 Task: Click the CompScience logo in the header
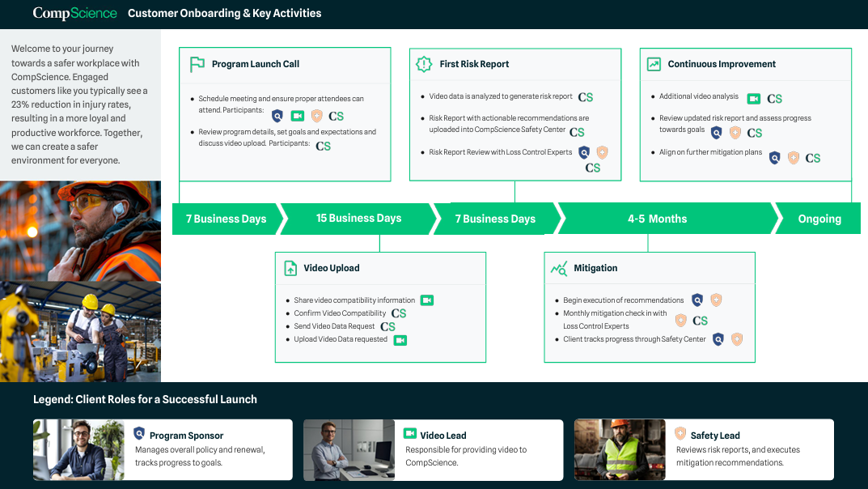click(74, 13)
